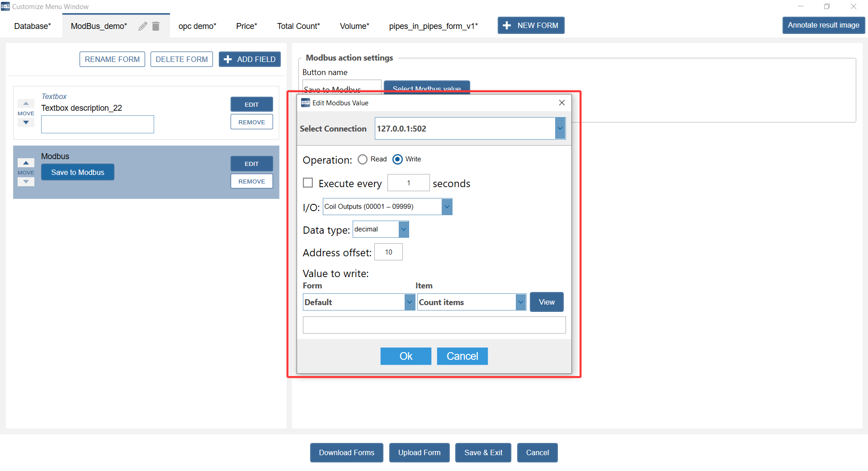Open the Select Connection dropdown
The height and width of the screenshot is (471, 868).
560,128
